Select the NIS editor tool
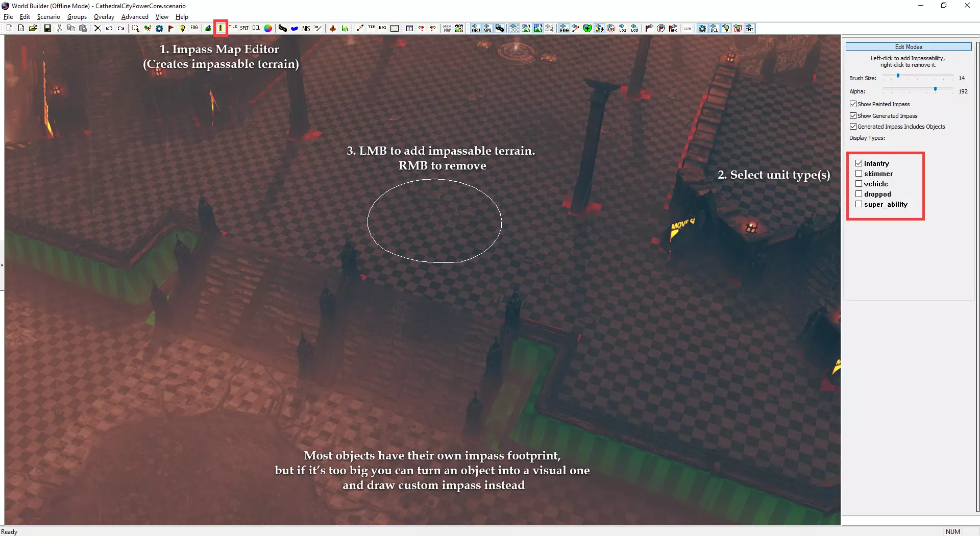Screen dimensions: 980x536 (x=306, y=29)
